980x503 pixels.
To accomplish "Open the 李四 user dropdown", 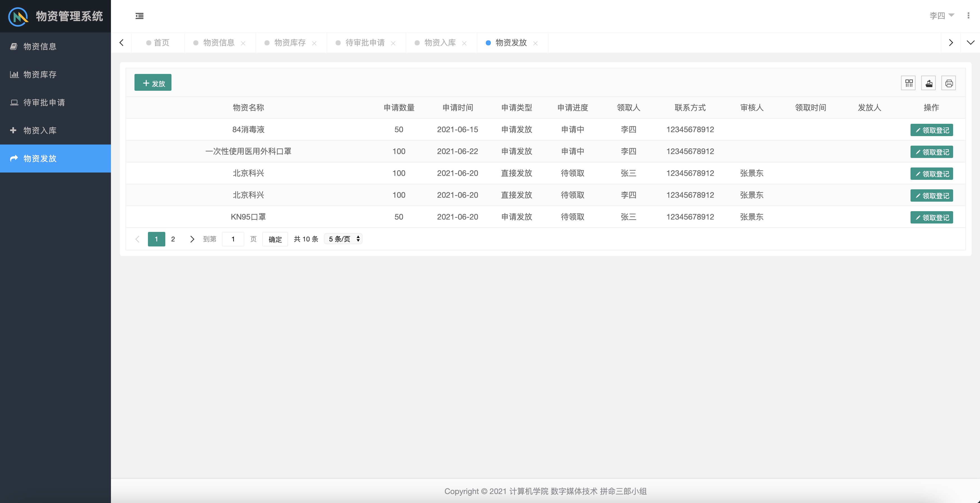I will 942,16.
